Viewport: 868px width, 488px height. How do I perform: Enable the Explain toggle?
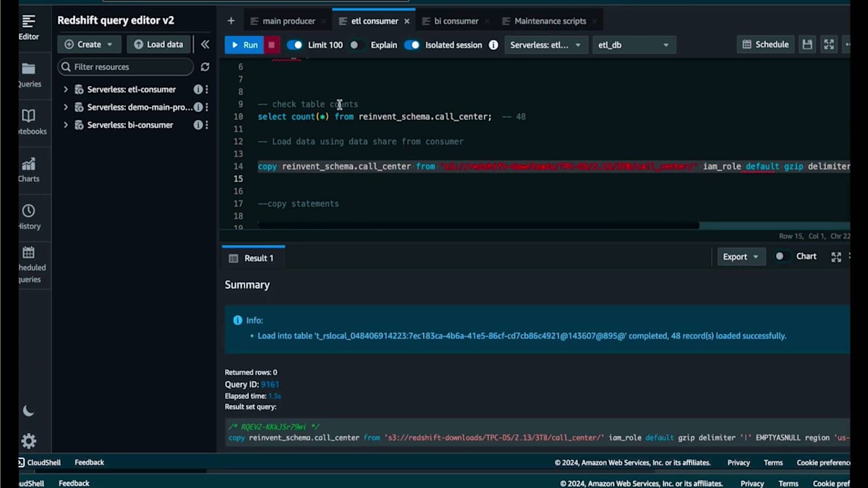357,45
